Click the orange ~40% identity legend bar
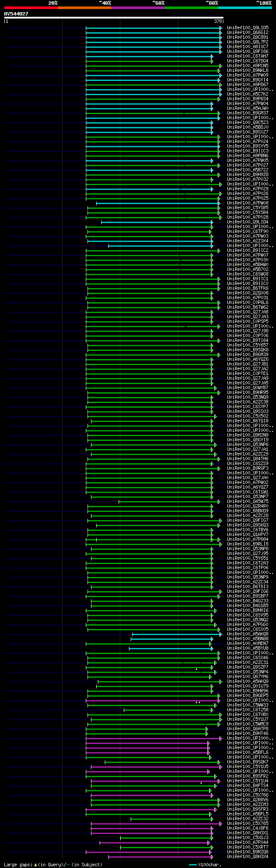The width and height of the screenshot is (276, 868). [85, 7]
